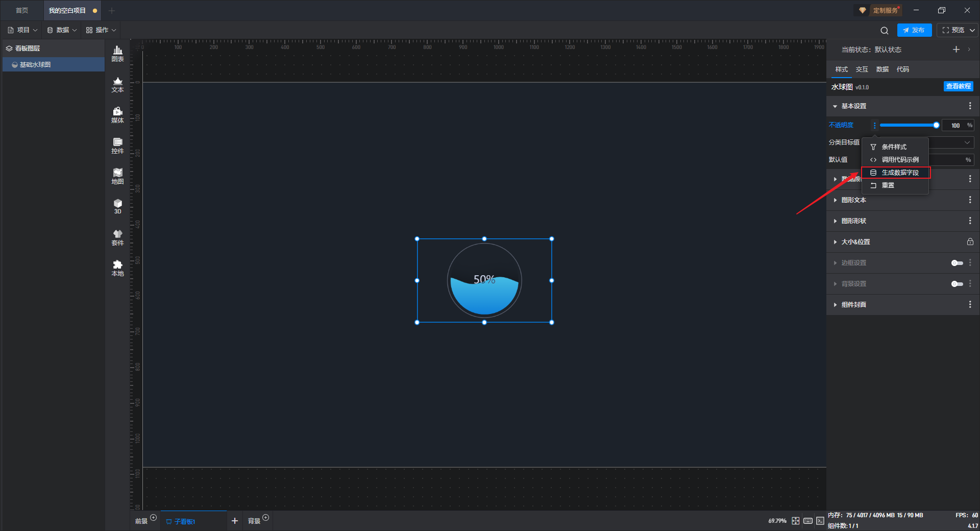The width and height of the screenshot is (980, 531).
Task: Open the 图形形状 section more-options dots
Action: point(970,221)
